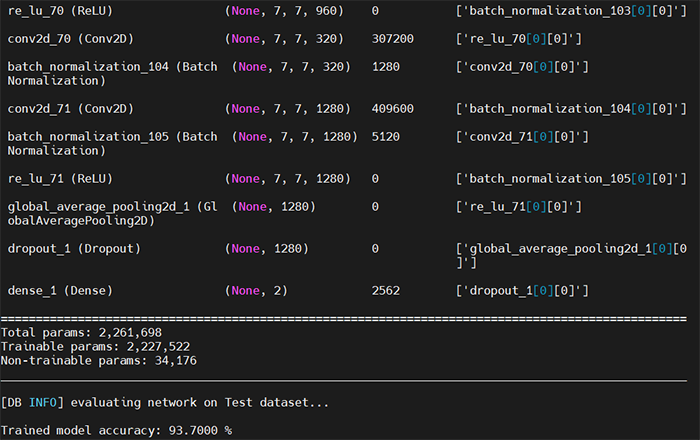Image resolution: width=700 pixels, height=440 pixels.
Task: Click the dense_1 (Dense) layer name
Action: (x=60, y=290)
